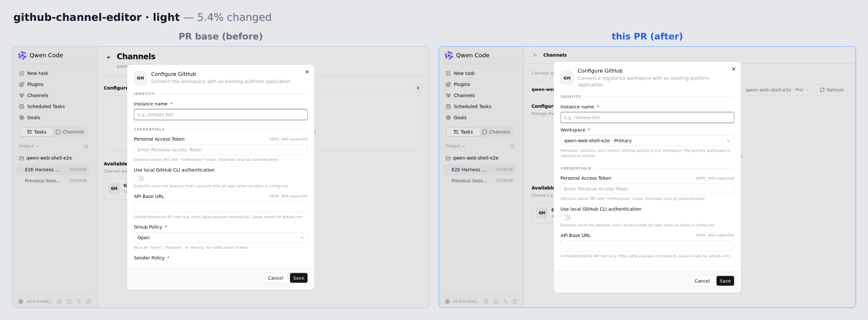Image resolution: width=868 pixels, height=320 pixels.
Task: Collapse the sidebar with the after footer panel icon
Action: [515, 301]
